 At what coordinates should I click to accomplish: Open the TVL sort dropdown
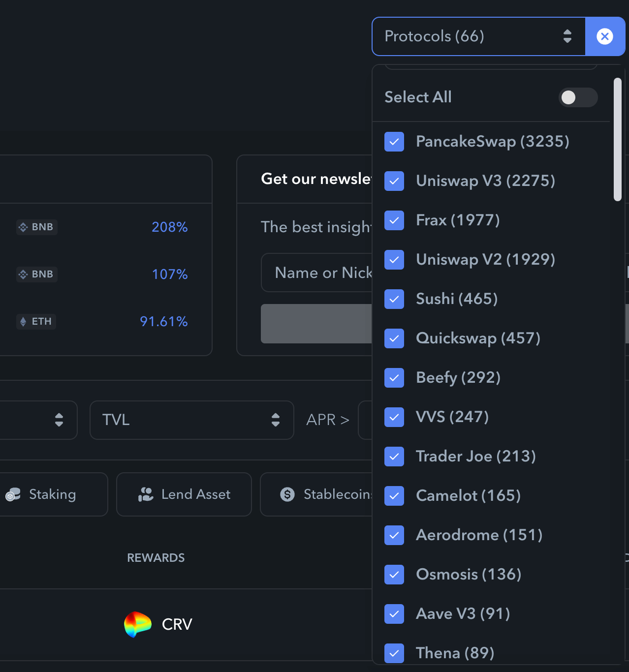coord(192,420)
